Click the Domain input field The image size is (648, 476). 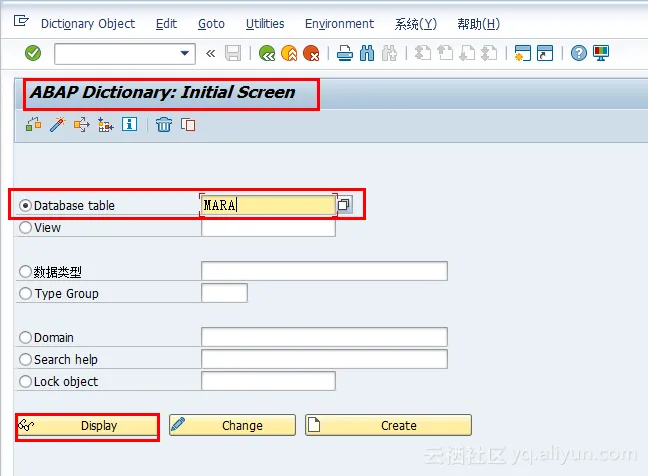(324, 337)
